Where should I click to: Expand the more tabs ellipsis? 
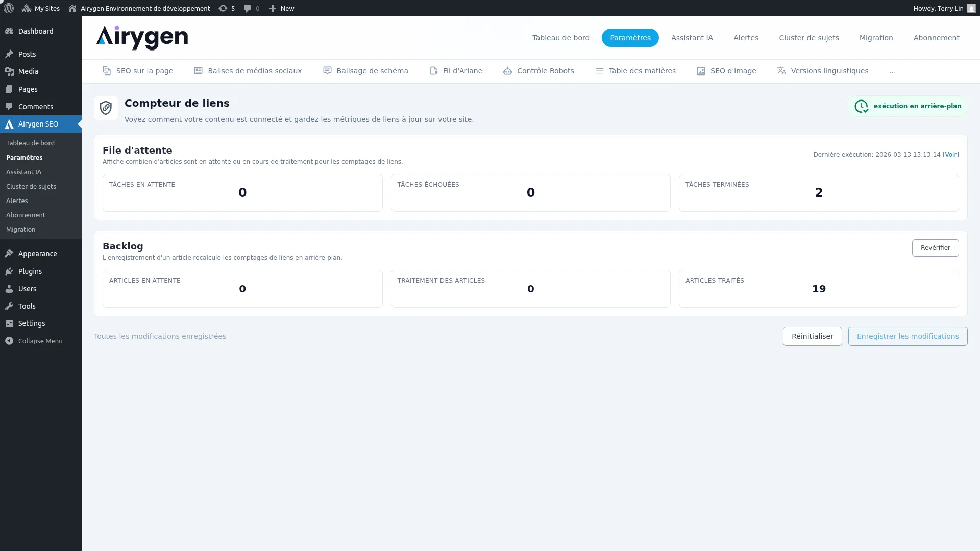892,71
